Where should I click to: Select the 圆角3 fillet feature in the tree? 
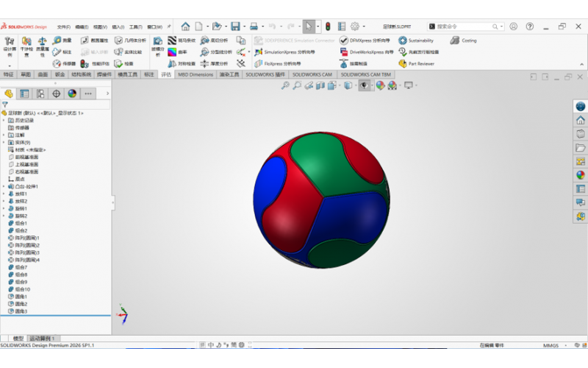click(18, 311)
